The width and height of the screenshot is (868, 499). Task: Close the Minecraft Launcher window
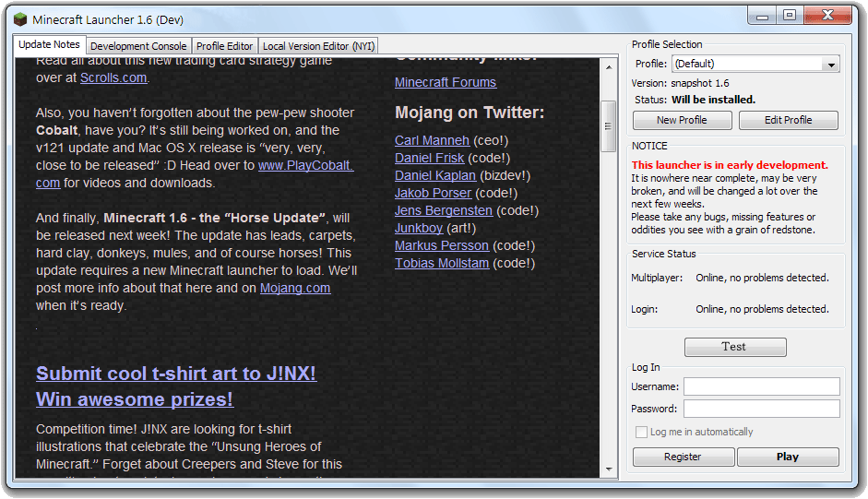pyautogui.click(x=827, y=16)
